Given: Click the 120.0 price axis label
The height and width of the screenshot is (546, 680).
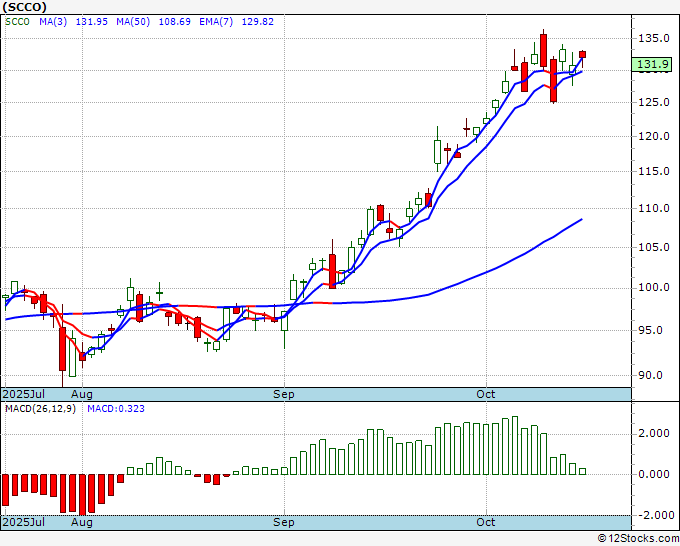Looking at the screenshot, I should 654,136.
